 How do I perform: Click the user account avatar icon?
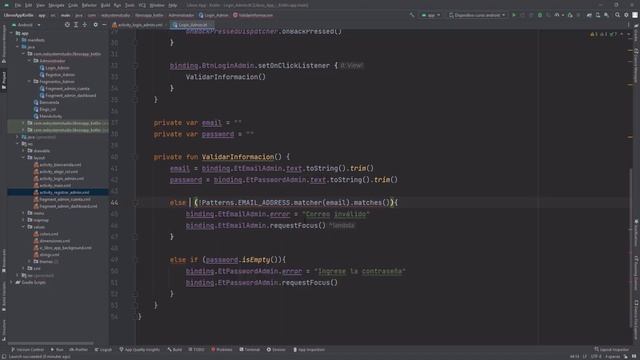635,15
